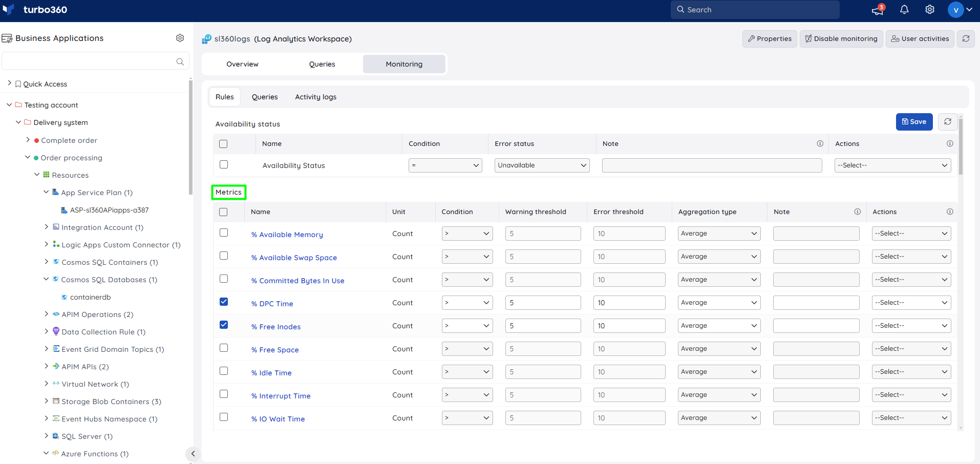Open the % Free Space actions Select dropdown
This screenshot has width=980, height=464.
point(911,349)
